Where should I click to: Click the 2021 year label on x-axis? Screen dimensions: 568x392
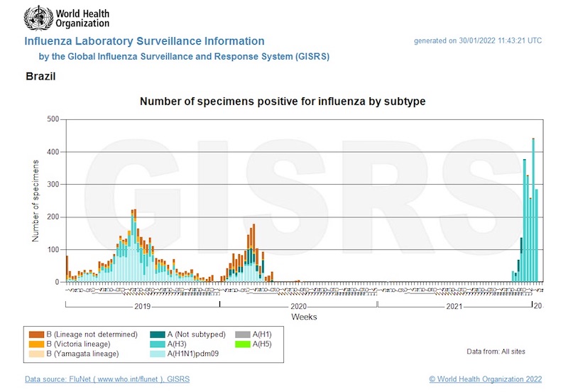pyautogui.click(x=454, y=307)
